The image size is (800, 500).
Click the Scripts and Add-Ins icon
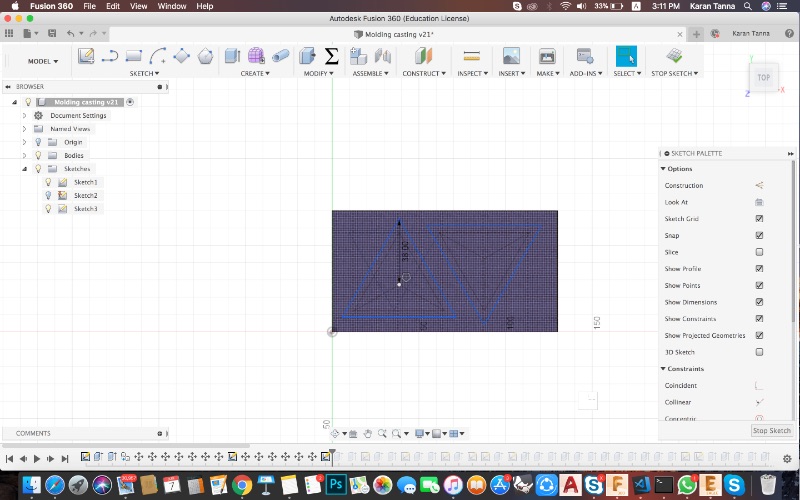[585, 56]
